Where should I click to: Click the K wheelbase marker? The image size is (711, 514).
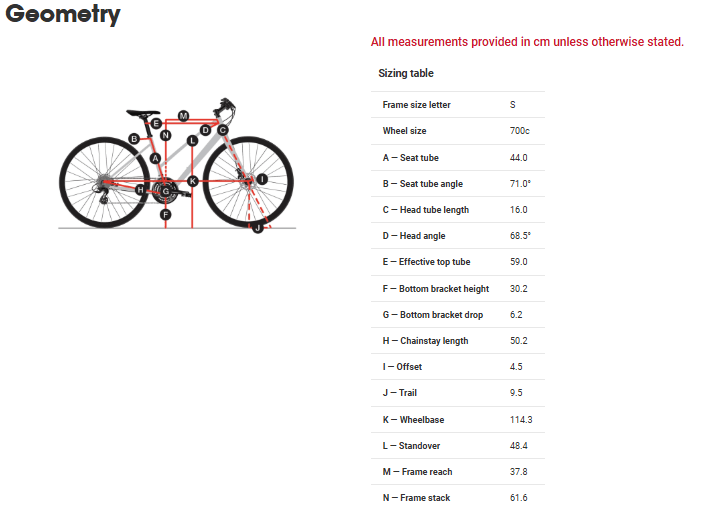pos(193,181)
